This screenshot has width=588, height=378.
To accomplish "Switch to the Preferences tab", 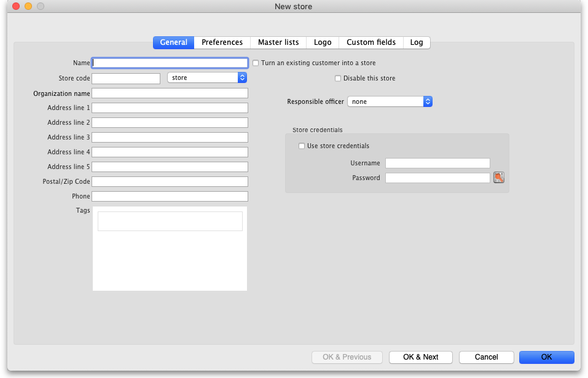I will click(222, 42).
